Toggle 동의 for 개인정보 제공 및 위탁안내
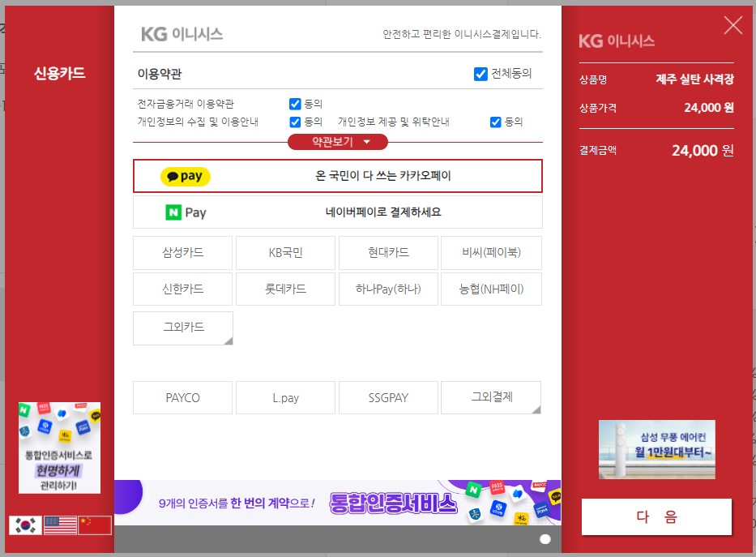The height and width of the screenshot is (557, 756). pyautogui.click(x=495, y=122)
